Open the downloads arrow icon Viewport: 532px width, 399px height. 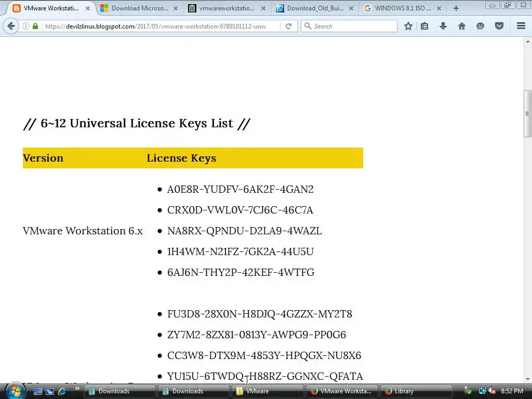443,26
